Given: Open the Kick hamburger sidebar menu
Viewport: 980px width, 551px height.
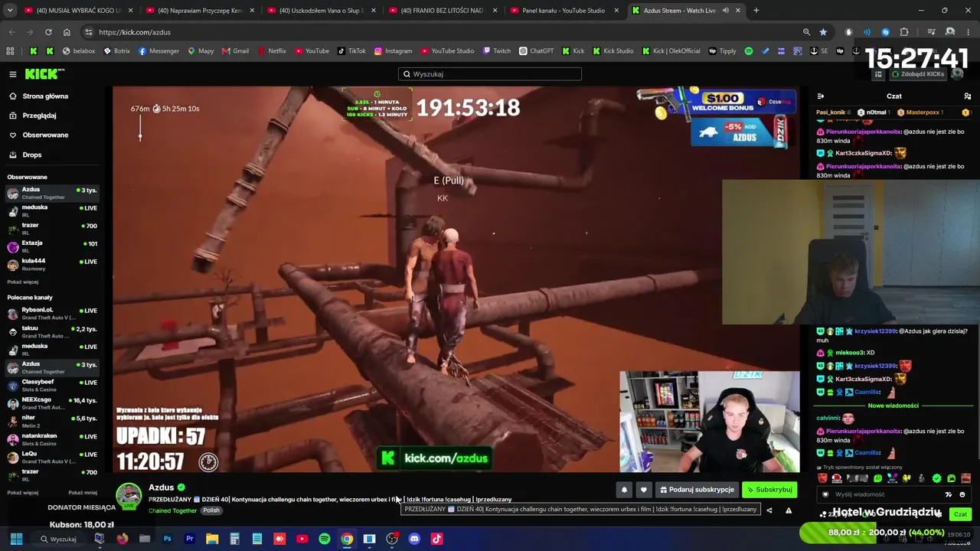Looking at the screenshot, I should point(13,74).
